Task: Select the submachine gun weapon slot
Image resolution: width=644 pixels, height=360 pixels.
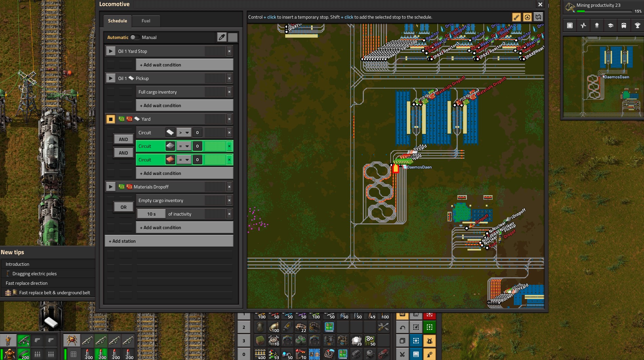Action: [x=24, y=340]
